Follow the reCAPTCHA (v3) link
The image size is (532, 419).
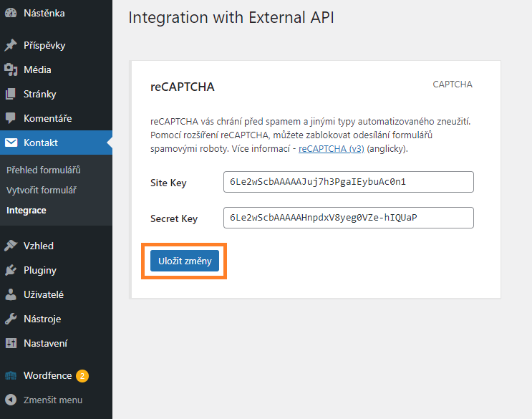coord(331,149)
